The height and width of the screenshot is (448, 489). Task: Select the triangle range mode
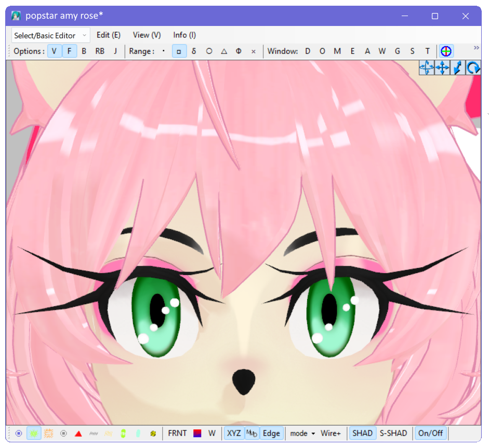click(224, 51)
